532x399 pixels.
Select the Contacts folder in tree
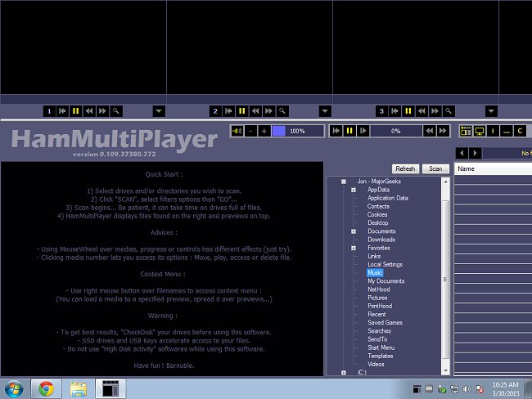378,206
